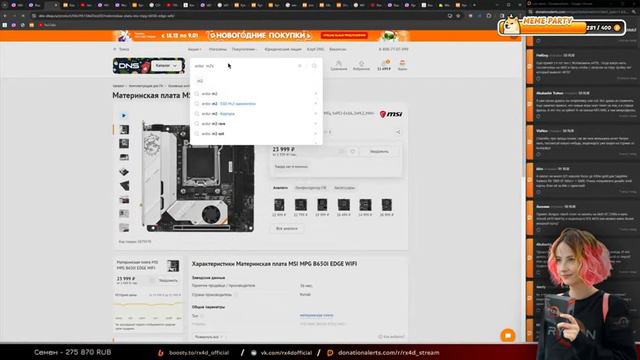Open the Томск city selector

[122, 49]
